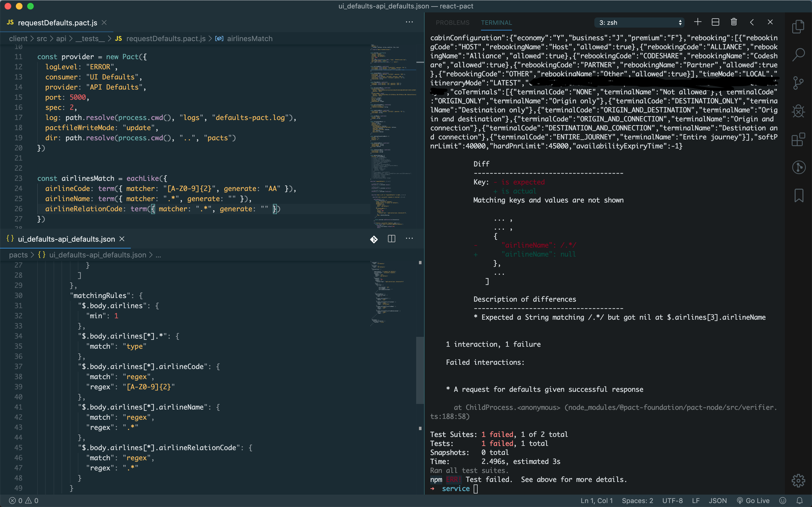Click Go Live in status bar
This screenshot has width=812, height=507.
[754, 500]
